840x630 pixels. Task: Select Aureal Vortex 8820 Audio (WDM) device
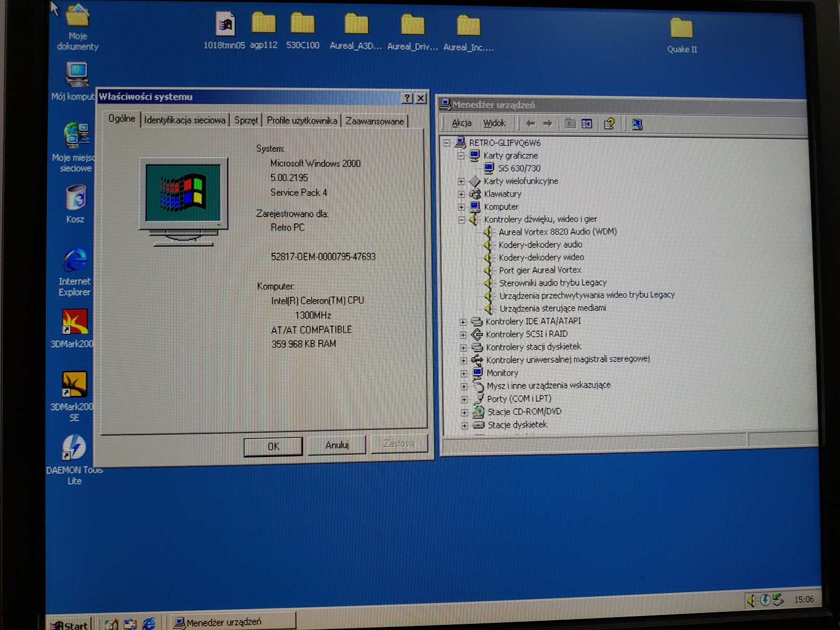557,232
